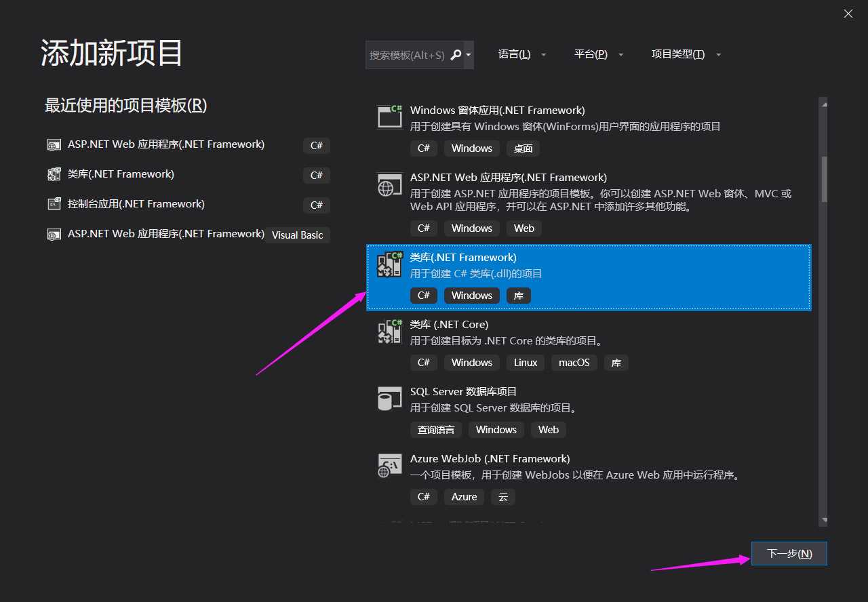Click the 查询语言 tag on SQL Server project
The height and width of the screenshot is (602, 868).
pos(436,430)
